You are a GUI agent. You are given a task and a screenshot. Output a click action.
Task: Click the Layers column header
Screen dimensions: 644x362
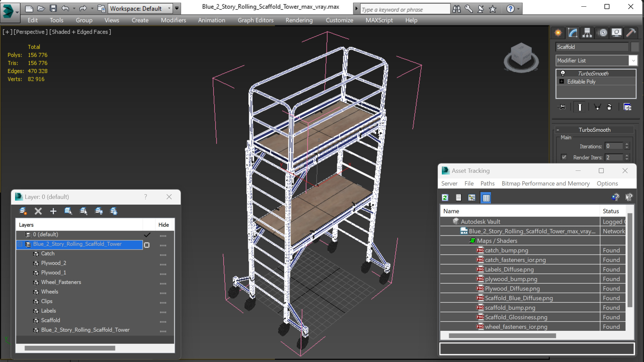pyautogui.click(x=80, y=225)
